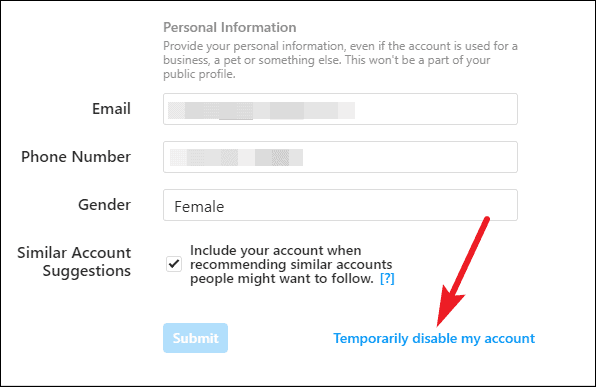Focus the Email input field

(x=340, y=109)
